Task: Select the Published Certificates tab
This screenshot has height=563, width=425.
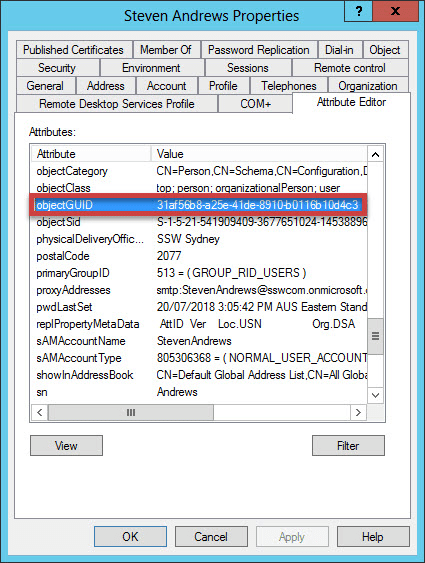Action: pos(74,50)
